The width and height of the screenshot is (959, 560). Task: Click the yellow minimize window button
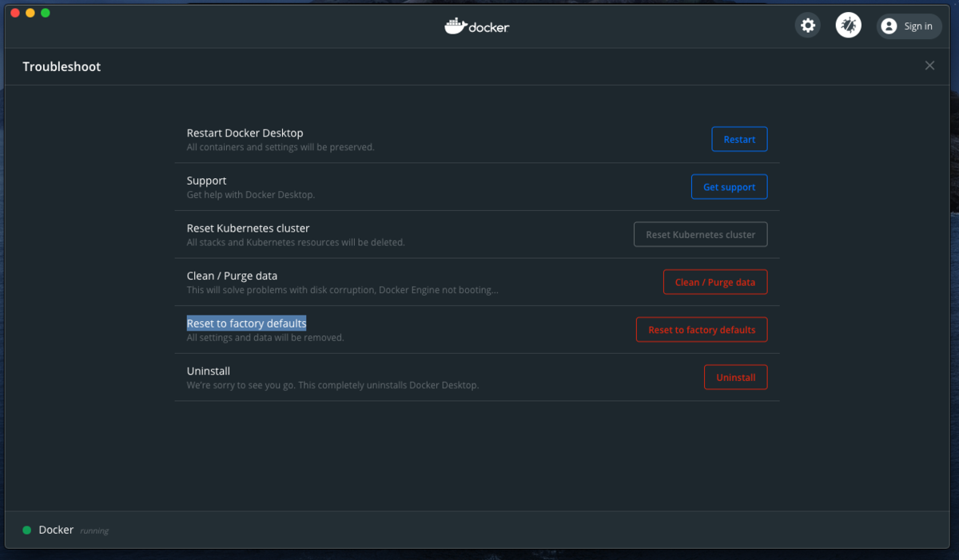(30, 13)
